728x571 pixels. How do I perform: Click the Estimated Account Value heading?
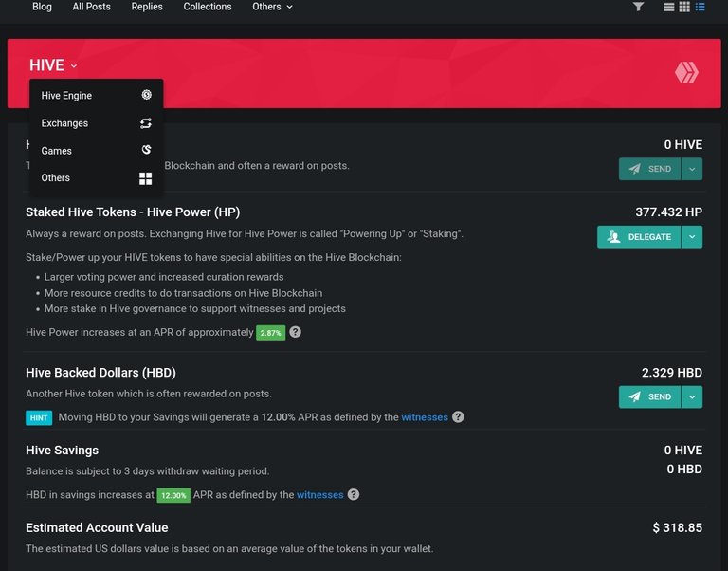97,527
